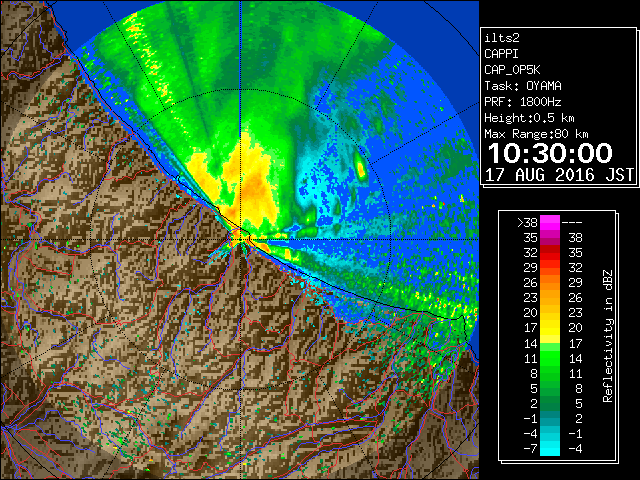The width and height of the screenshot is (640, 480).
Task: Pick the red band of the color scale
Action: 550,252
